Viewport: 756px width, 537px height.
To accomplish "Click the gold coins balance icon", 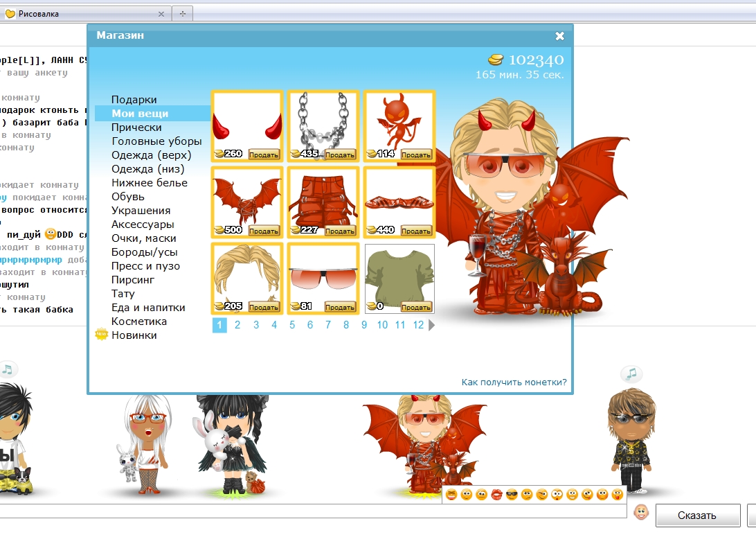I will coord(496,60).
